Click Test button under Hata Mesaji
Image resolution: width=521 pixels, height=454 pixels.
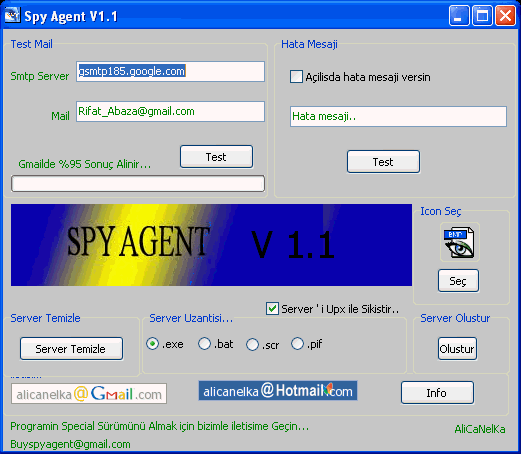[383, 162]
